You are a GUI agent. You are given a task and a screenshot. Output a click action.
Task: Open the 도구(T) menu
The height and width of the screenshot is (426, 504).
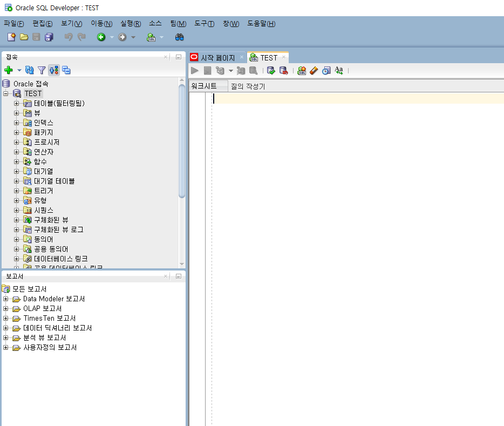[205, 23]
